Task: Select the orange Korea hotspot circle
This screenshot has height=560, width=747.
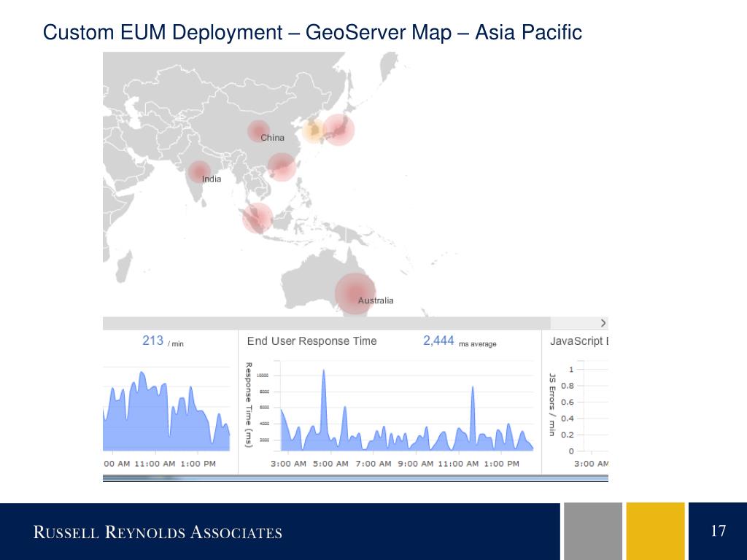Action: click(314, 131)
